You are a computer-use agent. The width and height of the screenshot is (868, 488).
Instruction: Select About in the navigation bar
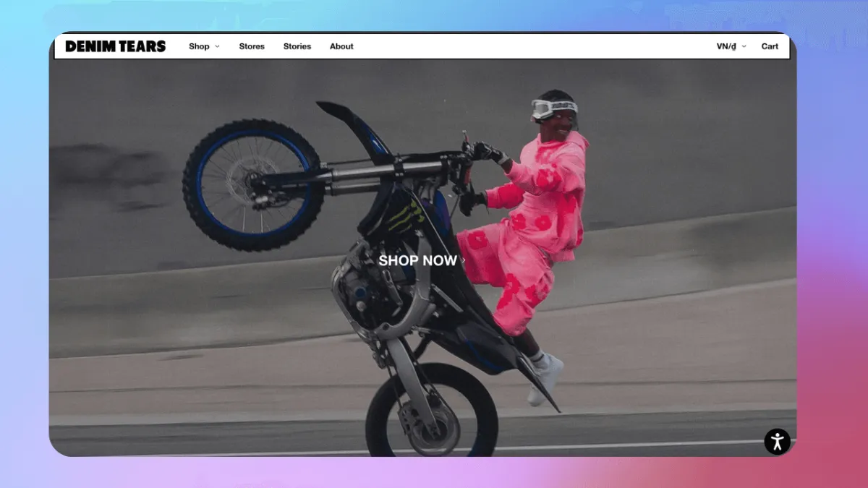coord(341,46)
